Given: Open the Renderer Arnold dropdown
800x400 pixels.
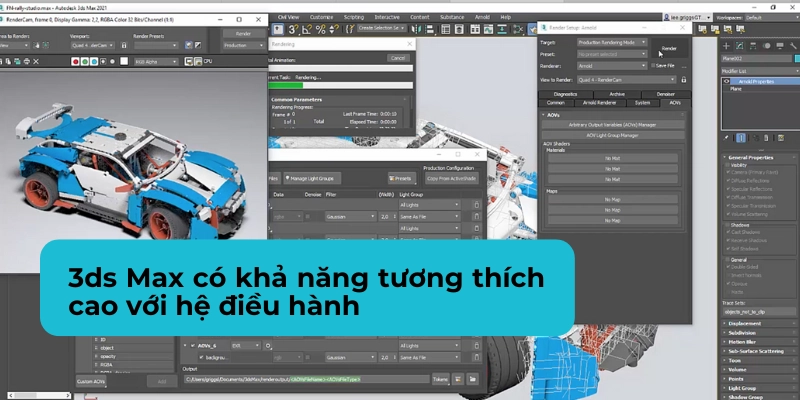Looking at the screenshot, I should tap(612, 66).
